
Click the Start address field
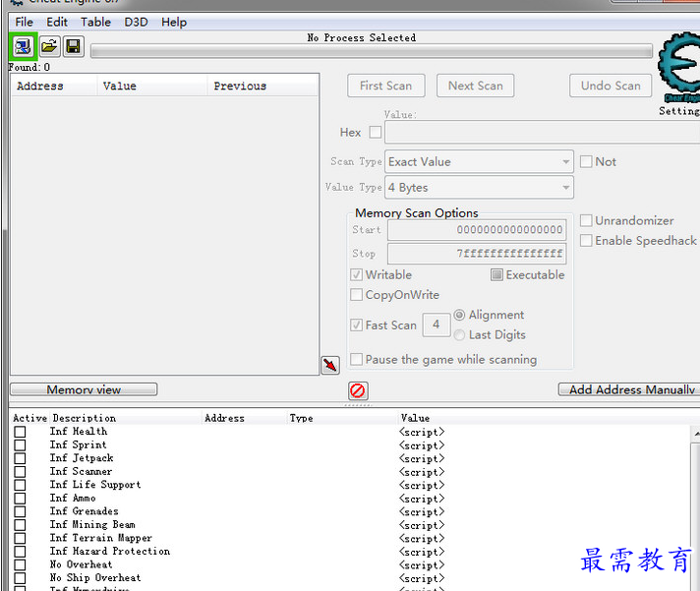(477, 230)
